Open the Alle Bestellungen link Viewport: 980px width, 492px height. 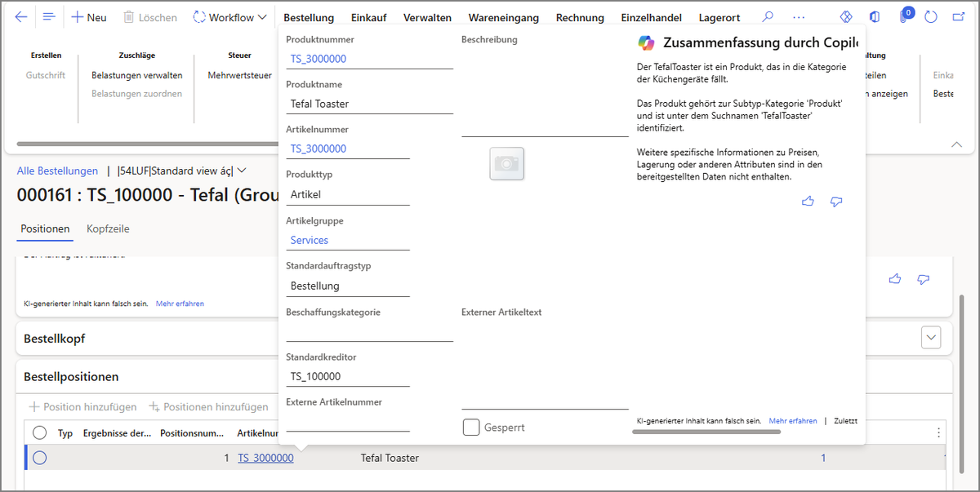point(57,171)
